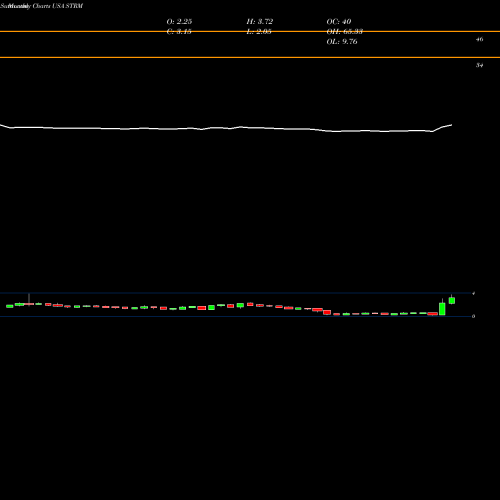Click the 'C: 3.15' close value

click(179, 32)
